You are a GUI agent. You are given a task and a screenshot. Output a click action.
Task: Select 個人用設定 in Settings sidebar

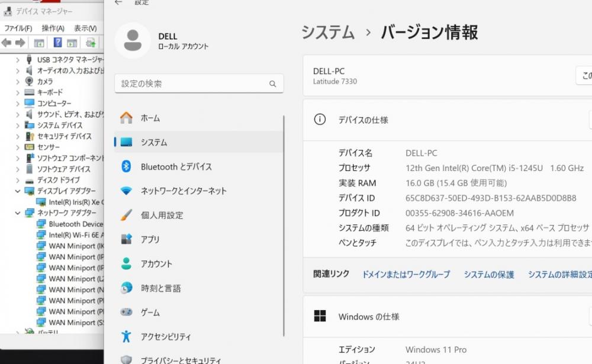pyautogui.click(x=198, y=215)
